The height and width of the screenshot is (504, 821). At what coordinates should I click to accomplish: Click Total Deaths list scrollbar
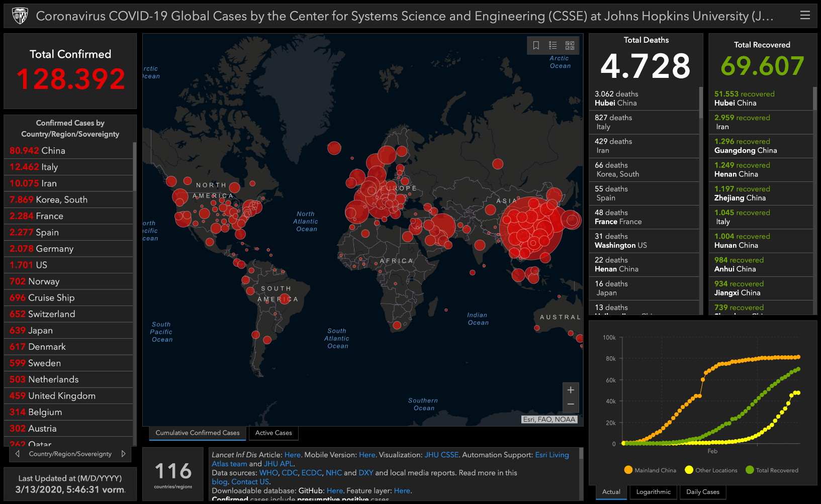(701, 99)
